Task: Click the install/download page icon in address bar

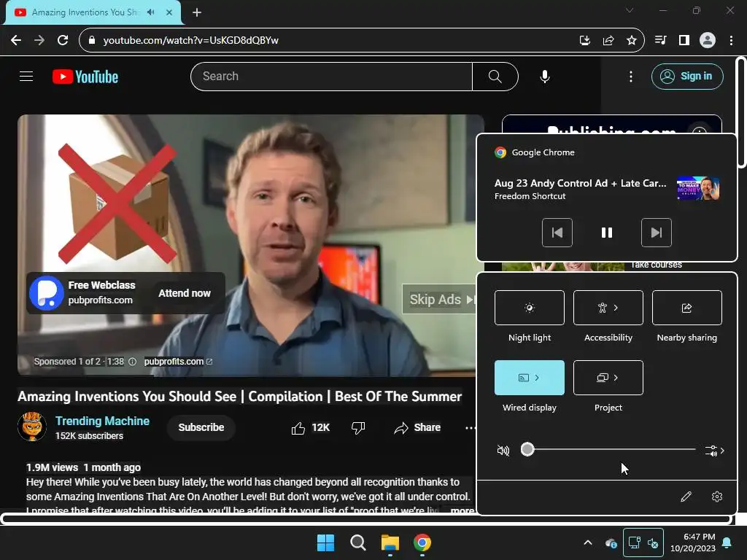Action: [584, 41]
